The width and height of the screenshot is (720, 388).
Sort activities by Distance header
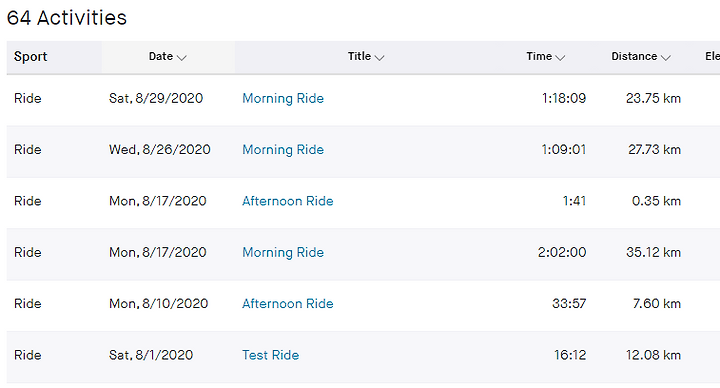[634, 56]
